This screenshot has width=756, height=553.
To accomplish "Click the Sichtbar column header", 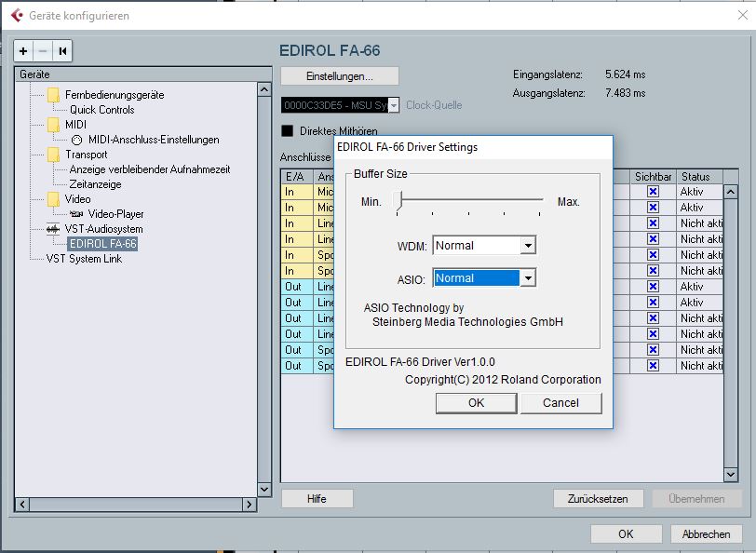I will (653, 177).
